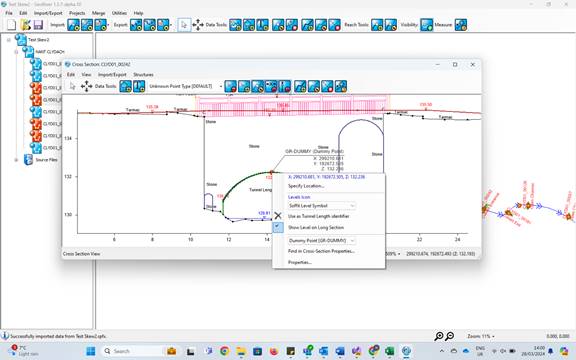Create a new project with the blank page icon
The height and width of the screenshot is (360, 576).
12,25
